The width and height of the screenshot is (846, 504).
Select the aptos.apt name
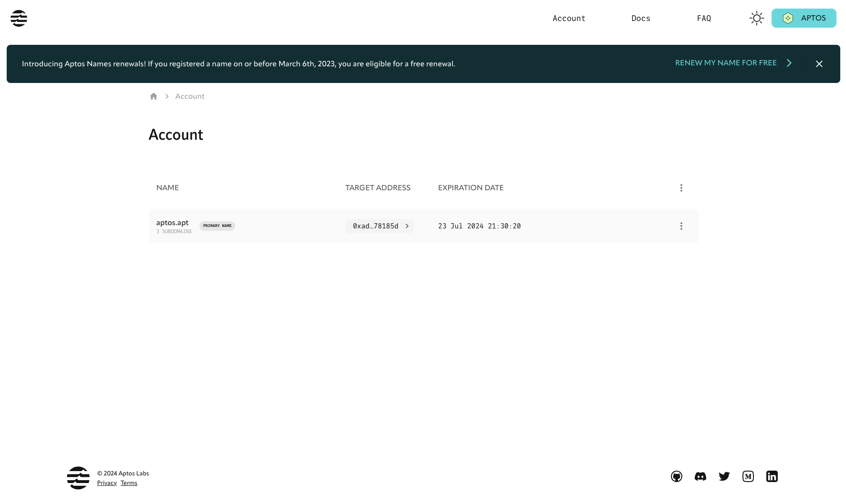click(172, 223)
